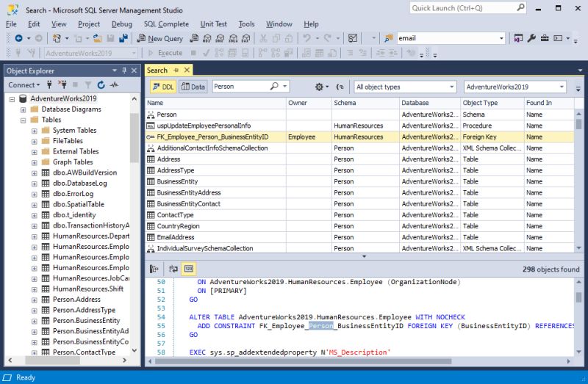Image resolution: width=588 pixels, height=384 pixels.
Task: Click the Open File folder icon
Action: click(x=98, y=38)
